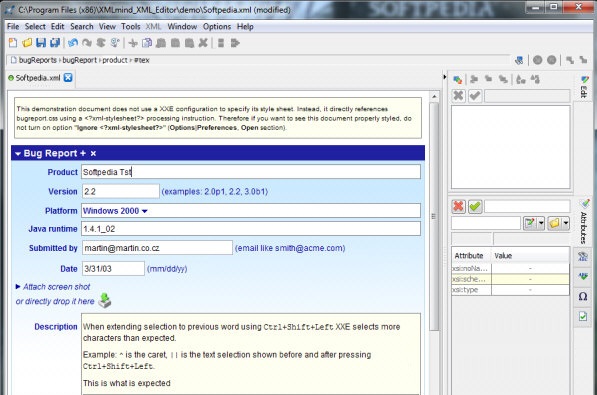Click the blue Undo arrow icon

click(73, 43)
